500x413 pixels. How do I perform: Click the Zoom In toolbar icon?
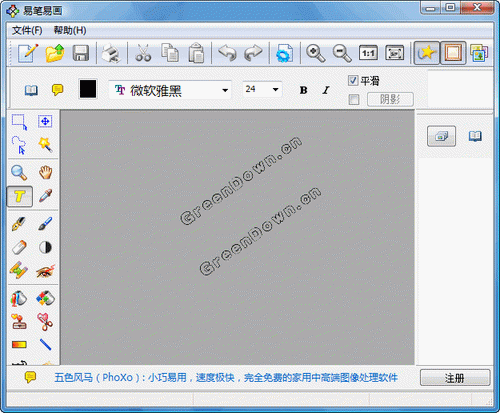coord(315,53)
